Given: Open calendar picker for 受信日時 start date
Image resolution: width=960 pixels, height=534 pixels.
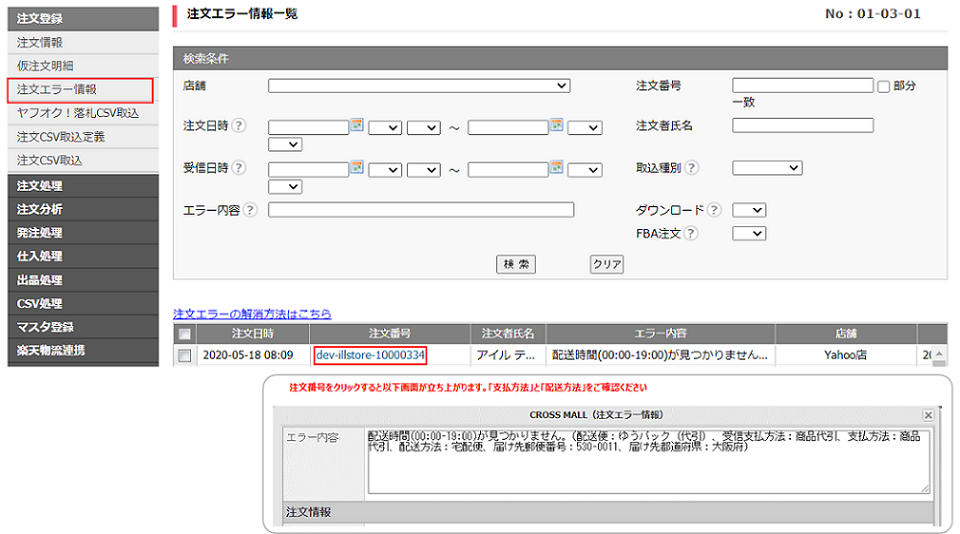Looking at the screenshot, I should 357,167.
